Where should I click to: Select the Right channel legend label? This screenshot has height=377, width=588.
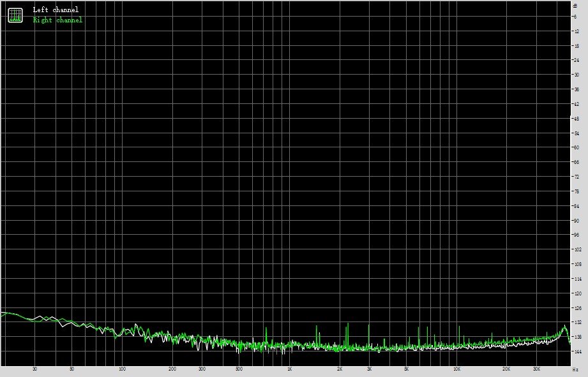click(x=57, y=20)
